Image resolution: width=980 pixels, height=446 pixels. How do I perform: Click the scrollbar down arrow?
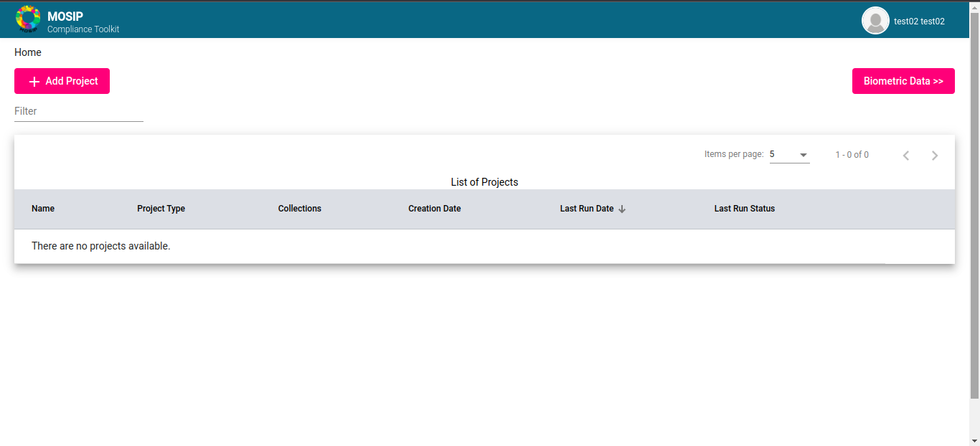point(974,440)
